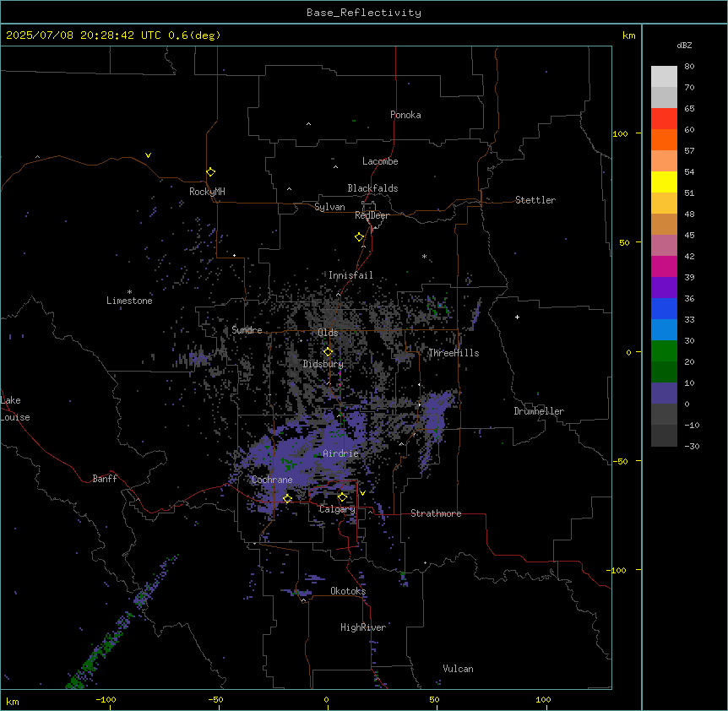Click the Ponoka city label
Viewport: 728px width, 711px height.
(x=405, y=115)
